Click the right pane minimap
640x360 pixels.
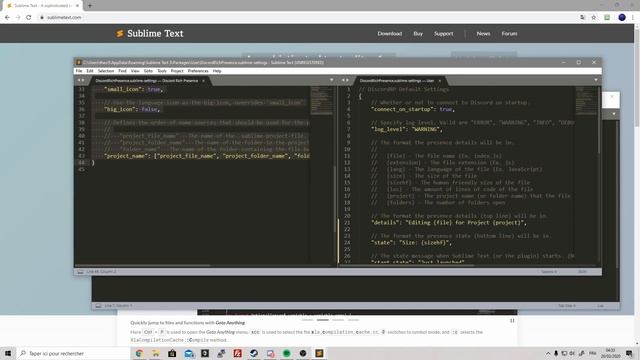pyautogui.click(x=586, y=101)
